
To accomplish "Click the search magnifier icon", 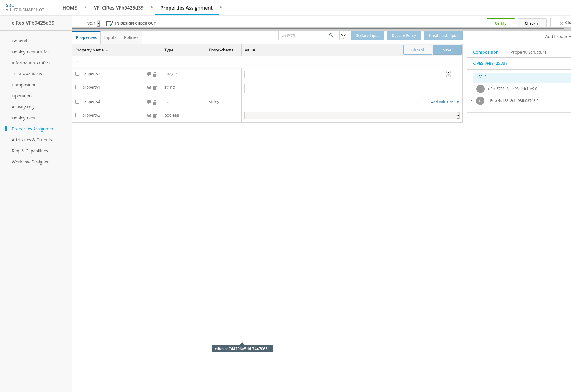I will tap(331, 35).
